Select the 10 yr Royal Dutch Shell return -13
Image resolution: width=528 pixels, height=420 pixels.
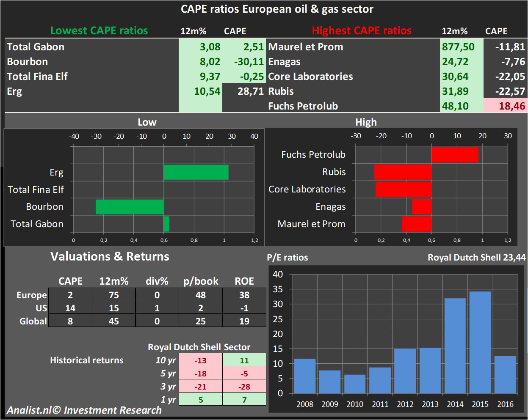[201, 360]
